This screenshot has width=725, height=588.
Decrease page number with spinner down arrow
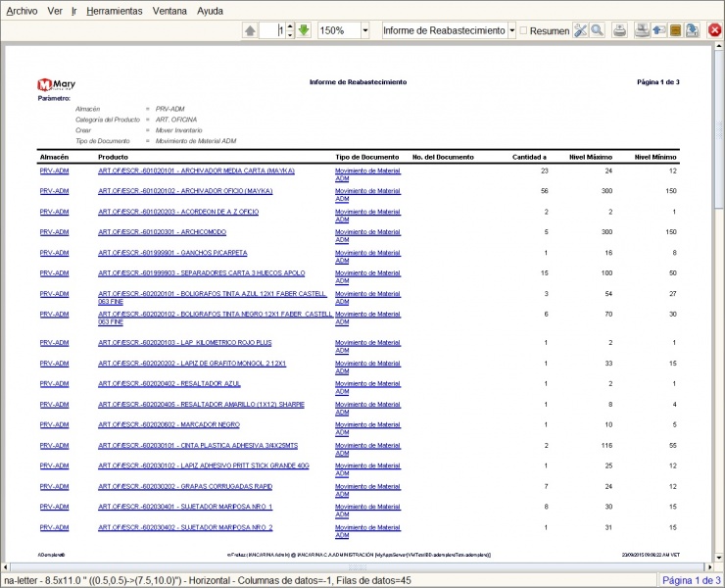[290, 34]
